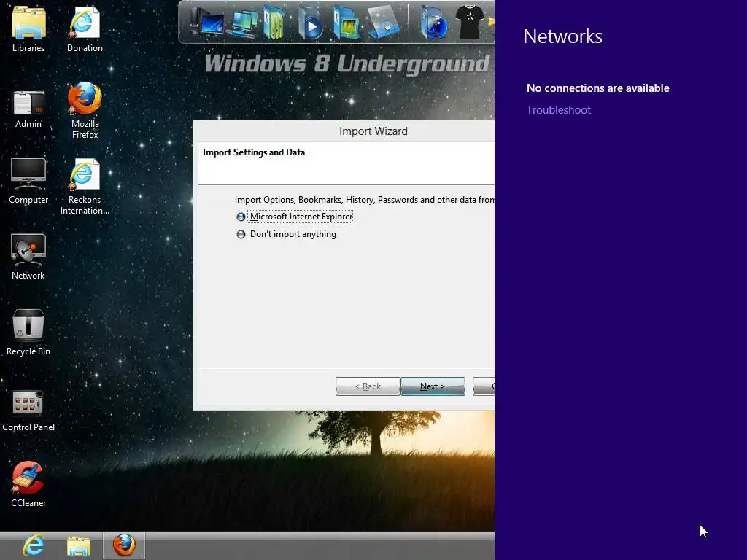Click the computer tower icon in dock
Screen dimensions: 747x560
pos(206,23)
